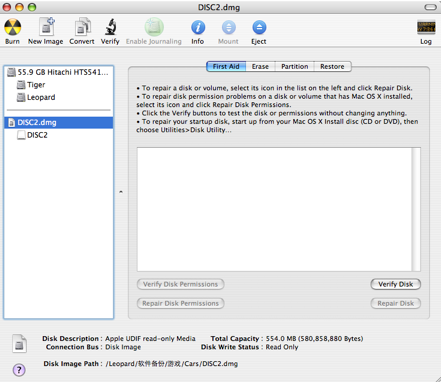
Task: Switch to the Partition tab
Action: click(x=295, y=66)
